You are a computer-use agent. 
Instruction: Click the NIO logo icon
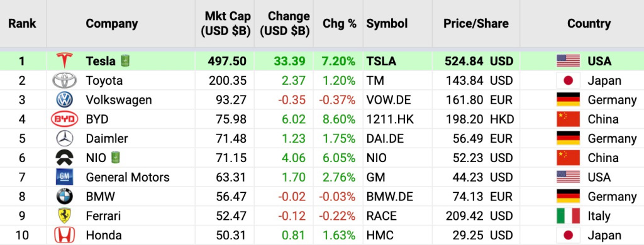tap(65, 158)
